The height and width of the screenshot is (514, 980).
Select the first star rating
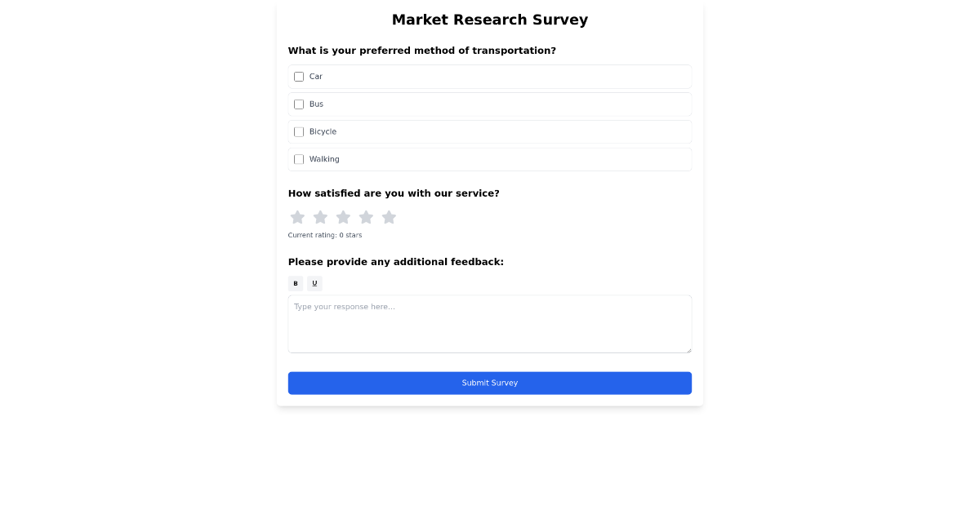coord(297,217)
